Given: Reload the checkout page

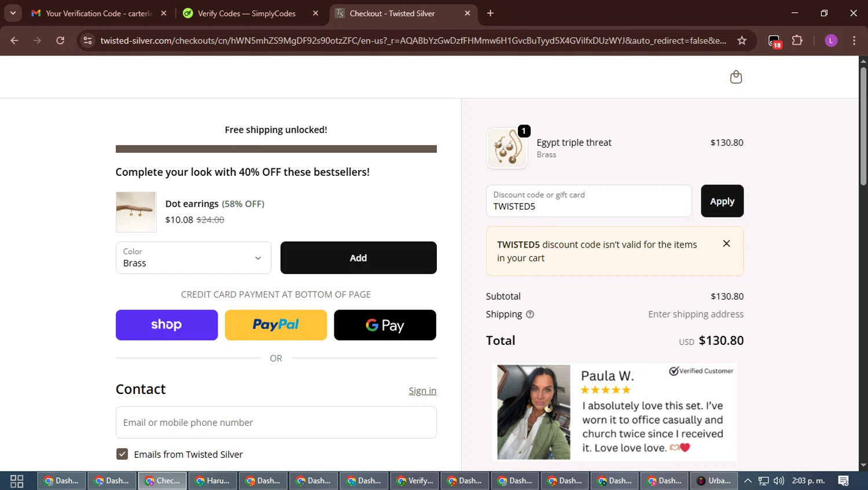Looking at the screenshot, I should pyautogui.click(x=60, y=40).
